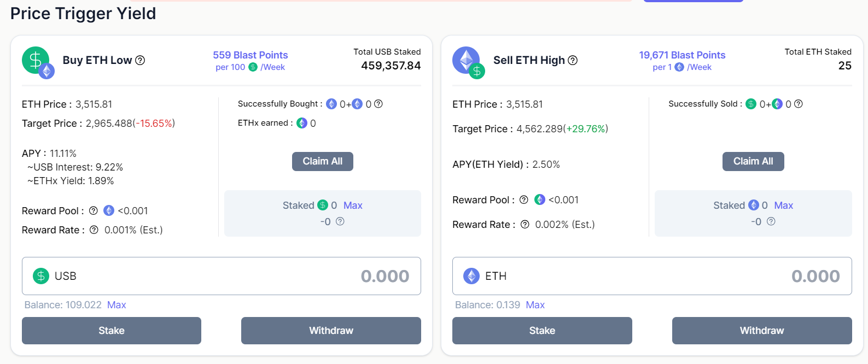The height and width of the screenshot is (364, 868).
Task: Click Reward Pool help icon in Sell ETH High
Action: coord(524,200)
